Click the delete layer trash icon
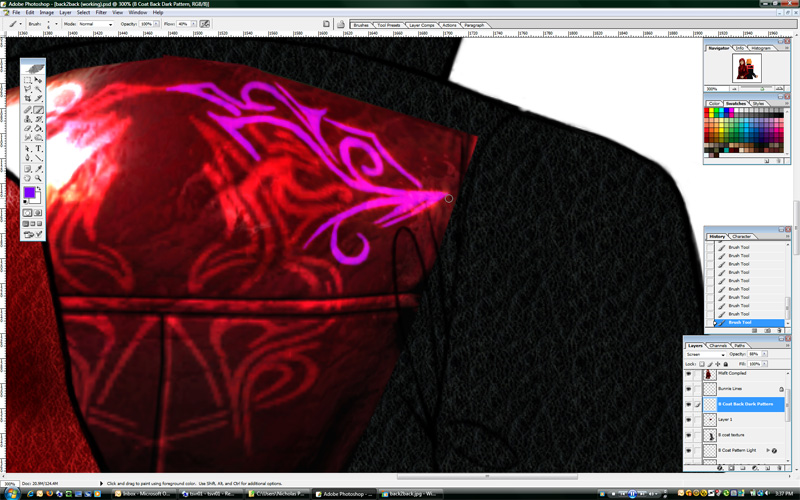Image resolution: width=800 pixels, height=500 pixels. (x=780, y=468)
